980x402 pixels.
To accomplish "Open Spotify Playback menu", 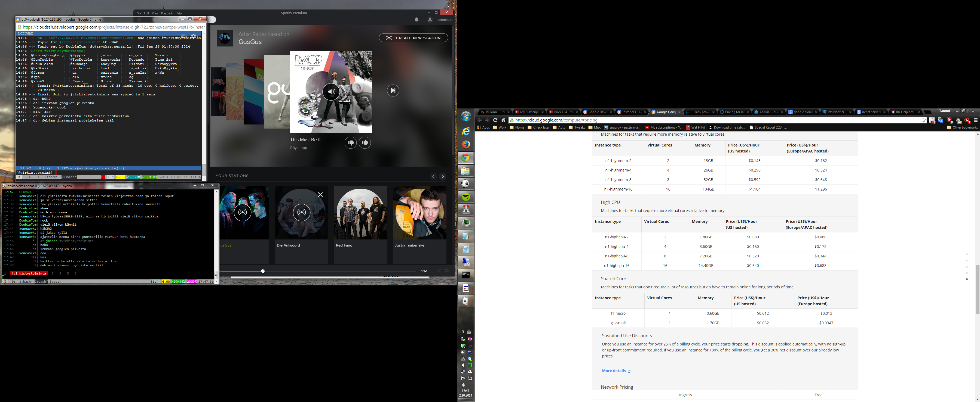I will coord(167,13).
